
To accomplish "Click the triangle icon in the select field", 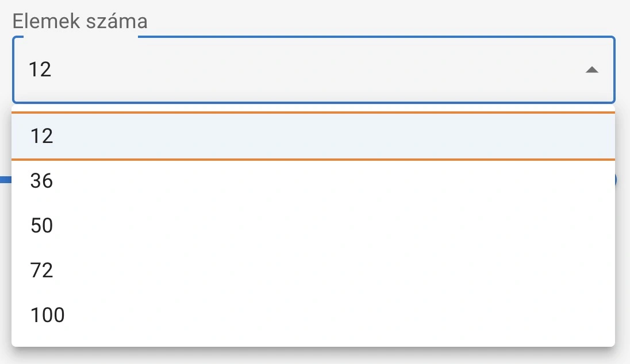I will 591,70.
